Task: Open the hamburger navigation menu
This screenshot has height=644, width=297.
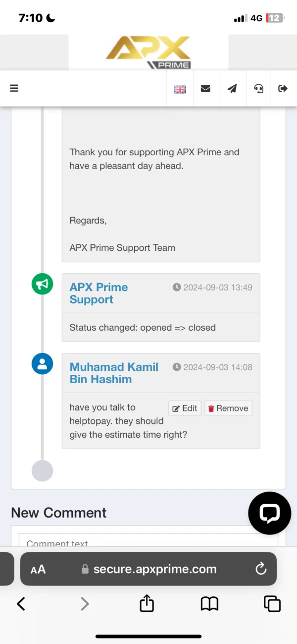Action: (x=14, y=88)
